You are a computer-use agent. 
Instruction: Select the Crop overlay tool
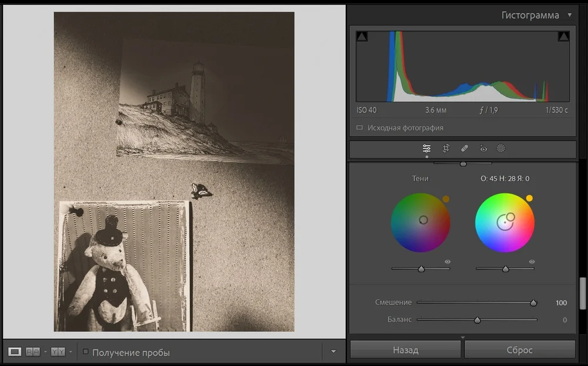(x=446, y=149)
